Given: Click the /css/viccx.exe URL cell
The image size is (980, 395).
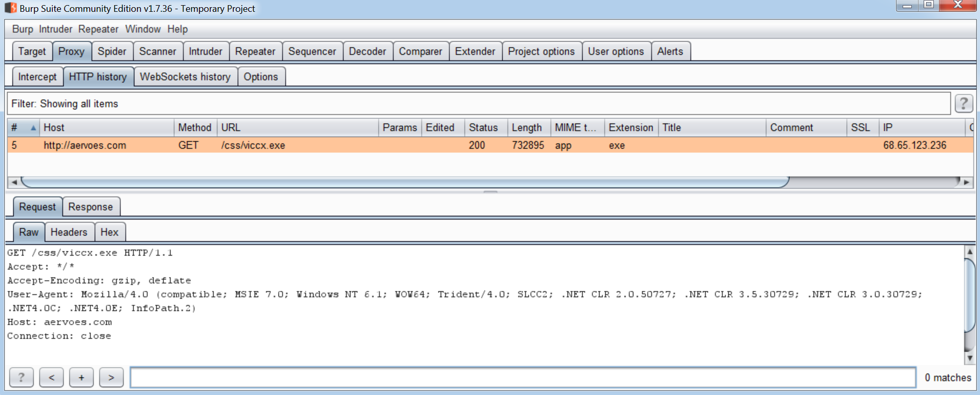Looking at the screenshot, I should (x=298, y=145).
